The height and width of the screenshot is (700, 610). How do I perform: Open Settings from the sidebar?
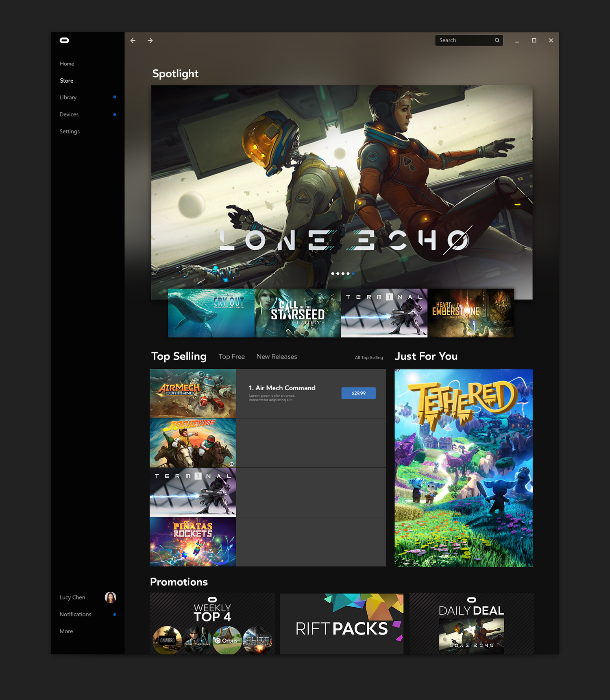click(x=70, y=131)
